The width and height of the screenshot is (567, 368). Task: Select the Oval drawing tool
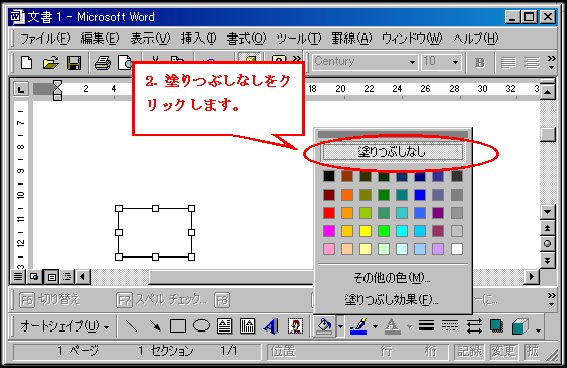[201, 326]
